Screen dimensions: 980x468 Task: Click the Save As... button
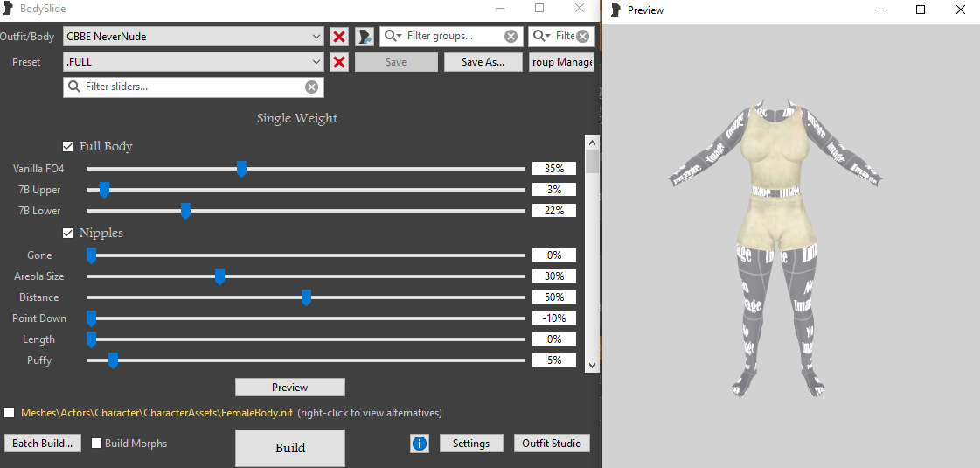[x=483, y=62]
